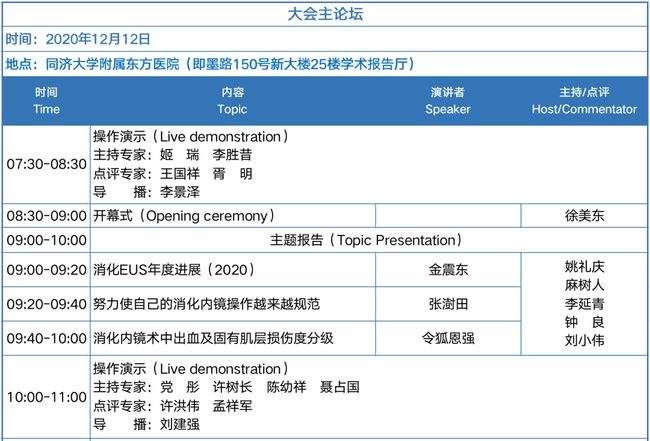Select the time cell 07:30-08:30
Viewport: 650px width, 441px height.
pyautogui.click(x=46, y=164)
